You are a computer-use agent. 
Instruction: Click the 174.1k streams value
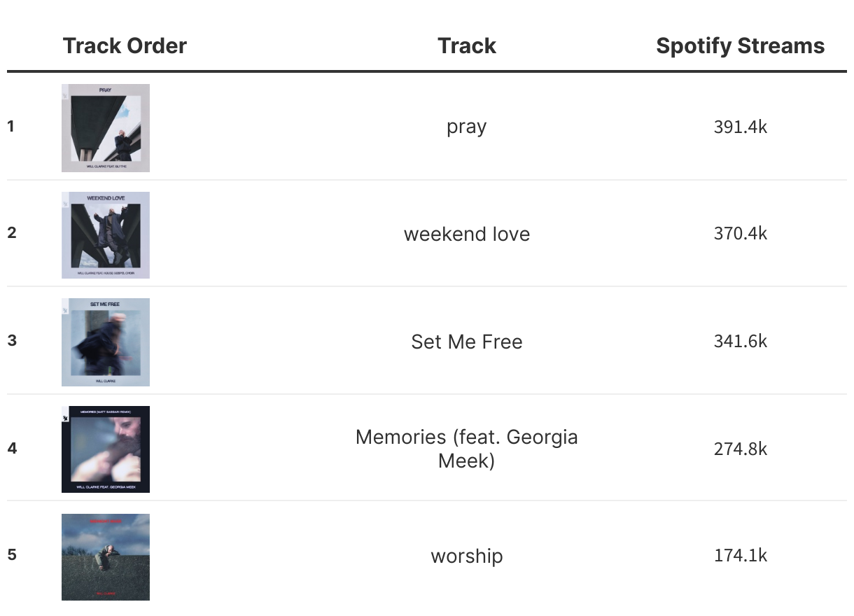pyautogui.click(x=741, y=556)
